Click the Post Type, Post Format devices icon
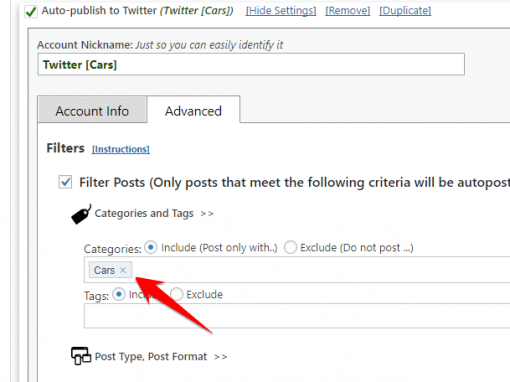Viewport: 510px width, 382px height. [x=81, y=356]
